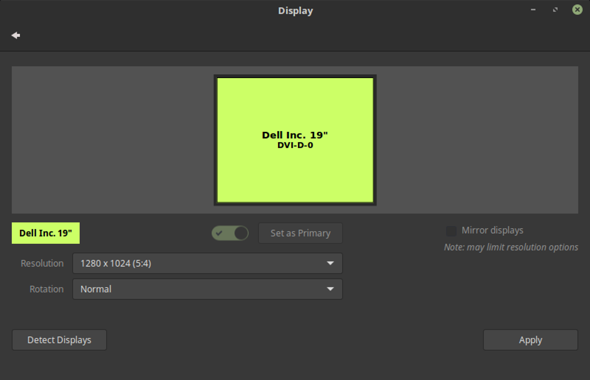The width and height of the screenshot is (590, 380).
Task: Click the Resolution dropdown arrow
Action: click(330, 263)
